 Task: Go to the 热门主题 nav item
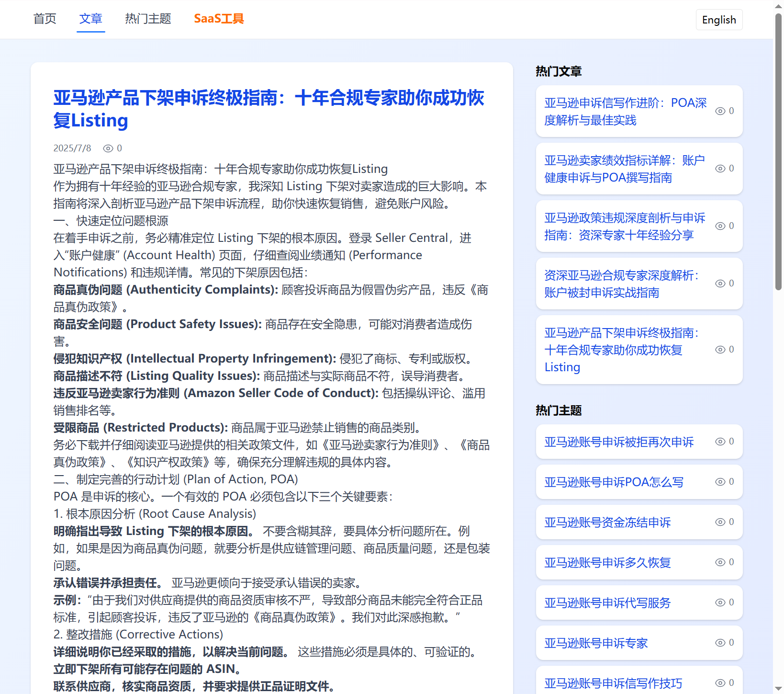click(148, 19)
